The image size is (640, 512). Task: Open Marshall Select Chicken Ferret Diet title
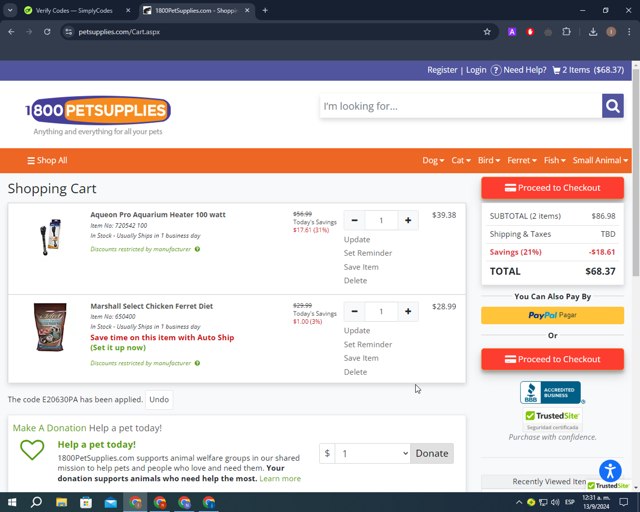click(x=151, y=306)
